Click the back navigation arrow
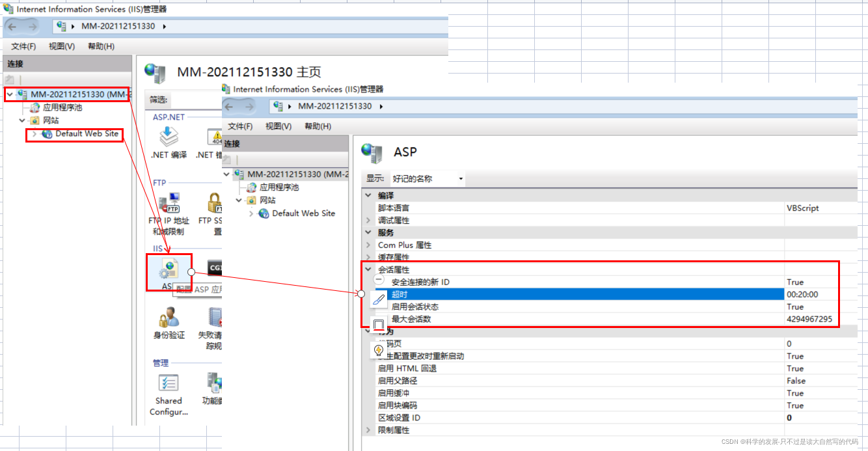 coord(231,106)
